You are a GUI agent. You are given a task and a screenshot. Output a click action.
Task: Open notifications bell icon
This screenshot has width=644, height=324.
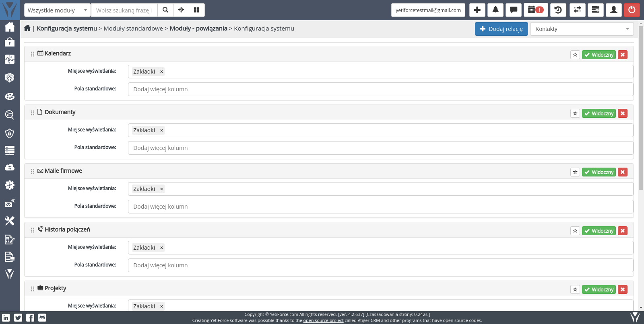pos(495,10)
